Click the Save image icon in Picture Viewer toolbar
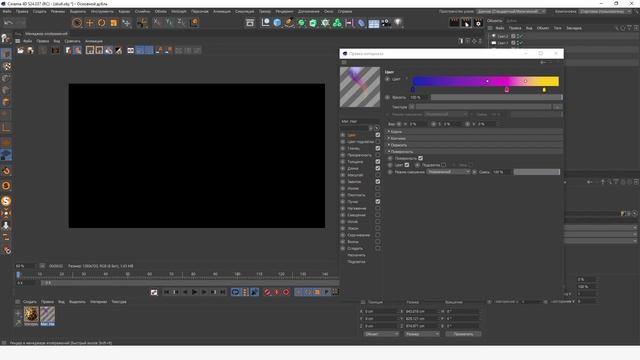 click(x=30, y=51)
